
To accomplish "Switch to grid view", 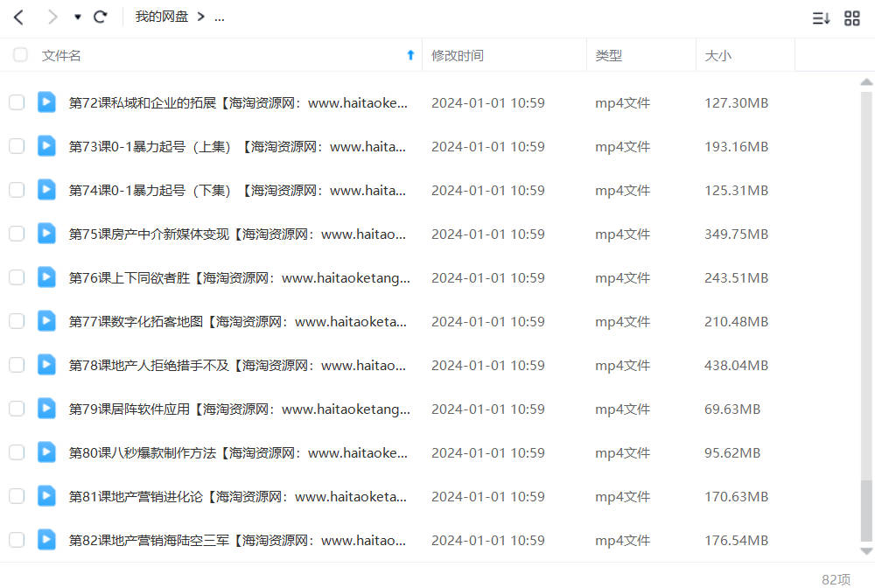I will pyautogui.click(x=852, y=18).
